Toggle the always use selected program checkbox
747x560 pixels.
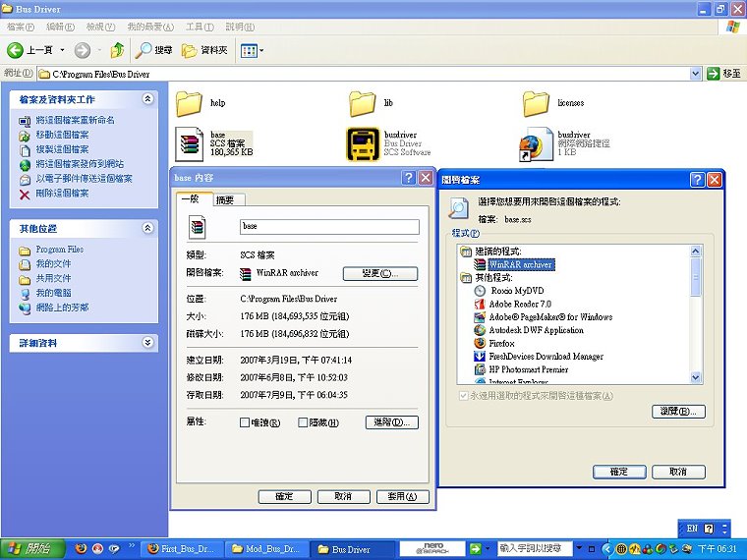click(464, 396)
